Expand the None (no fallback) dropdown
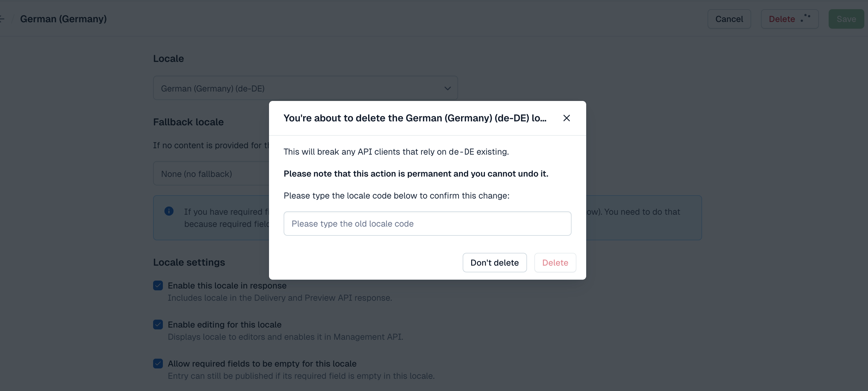Viewport: 868px width, 391px height. tap(211, 174)
